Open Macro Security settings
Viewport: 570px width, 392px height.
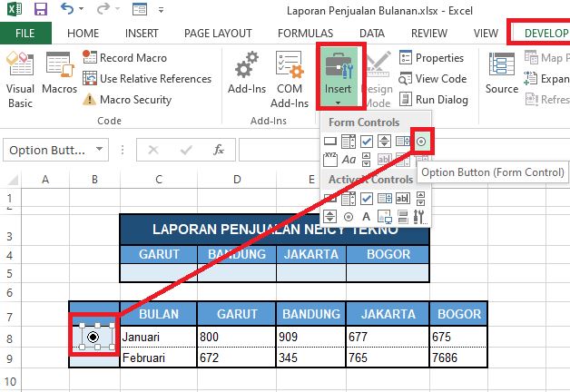tap(127, 100)
